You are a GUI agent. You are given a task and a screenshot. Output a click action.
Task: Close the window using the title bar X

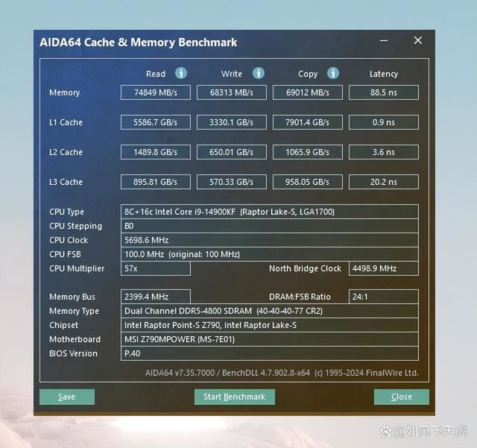tap(418, 41)
